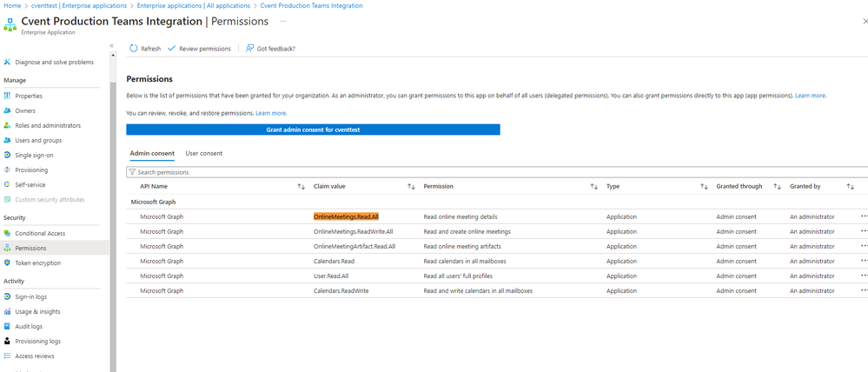
Task: Click the Audit logs icon
Action: (x=8, y=326)
